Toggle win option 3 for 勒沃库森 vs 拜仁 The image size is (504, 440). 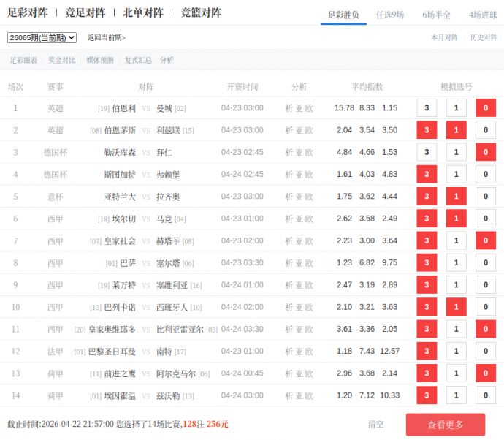(427, 152)
